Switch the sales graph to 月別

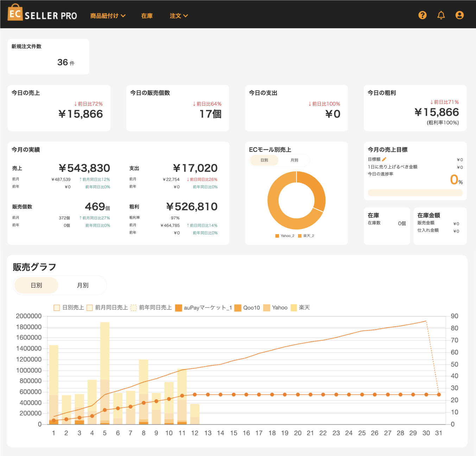(x=83, y=285)
